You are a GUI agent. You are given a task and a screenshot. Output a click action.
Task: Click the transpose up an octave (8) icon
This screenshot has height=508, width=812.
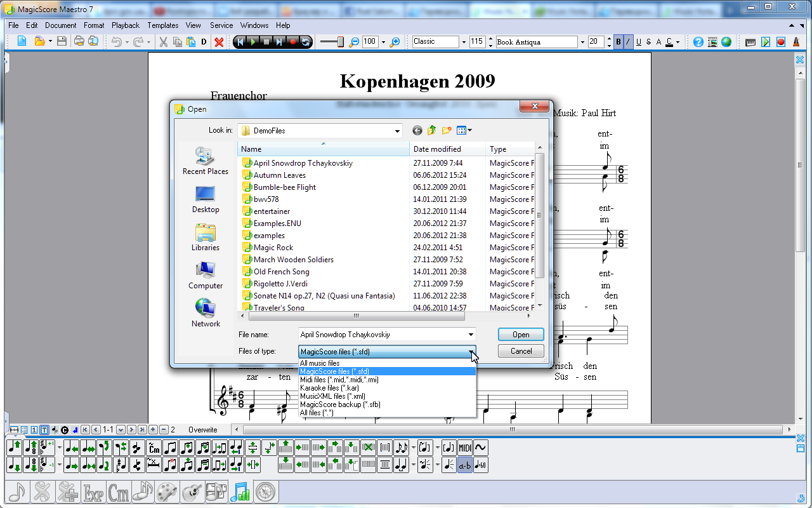(30, 448)
